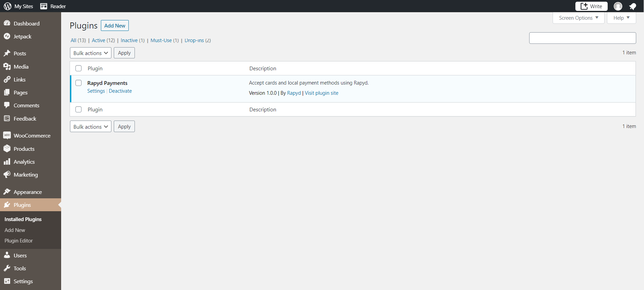Click the Analytics bar chart icon
The height and width of the screenshot is (290, 644).
coord(7,162)
